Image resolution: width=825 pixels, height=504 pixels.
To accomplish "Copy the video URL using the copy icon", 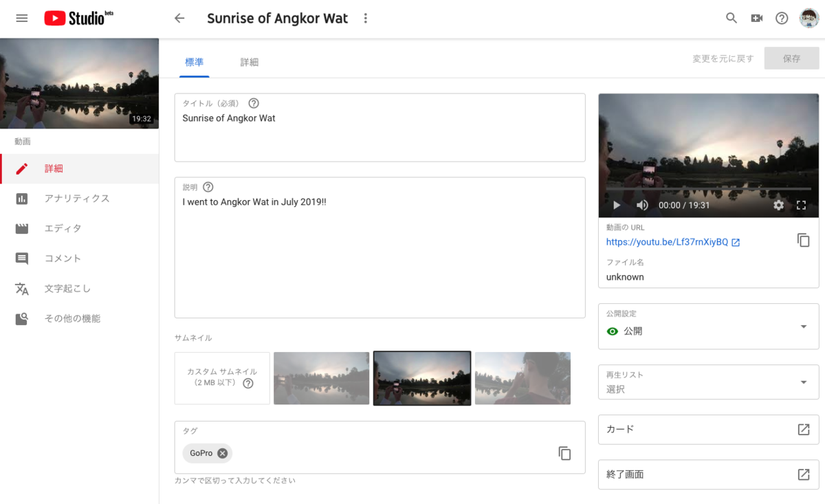I will click(x=803, y=240).
